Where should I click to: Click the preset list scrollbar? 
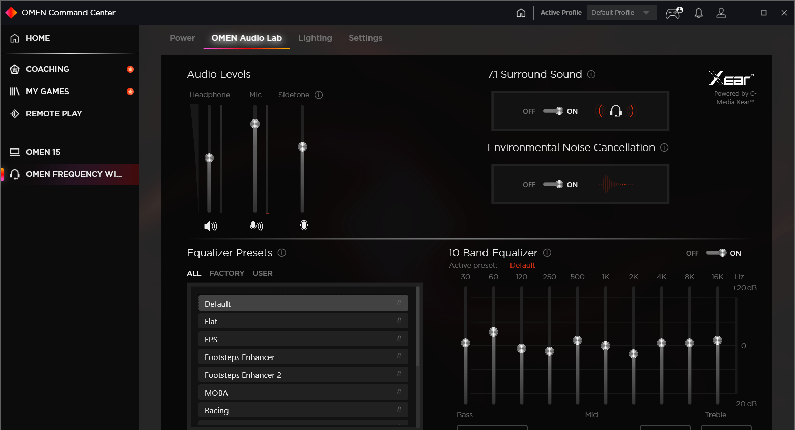(x=418, y=326)
